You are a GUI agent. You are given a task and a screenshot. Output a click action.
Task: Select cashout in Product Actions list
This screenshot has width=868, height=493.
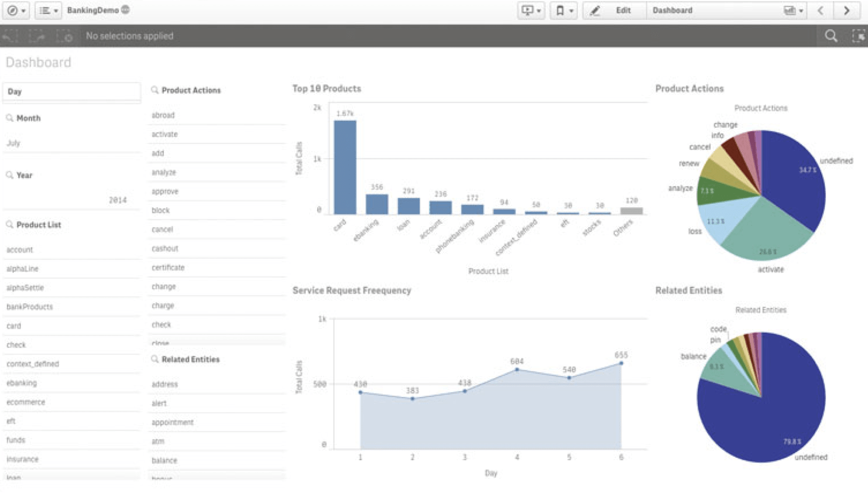click(x=217, y=249)
